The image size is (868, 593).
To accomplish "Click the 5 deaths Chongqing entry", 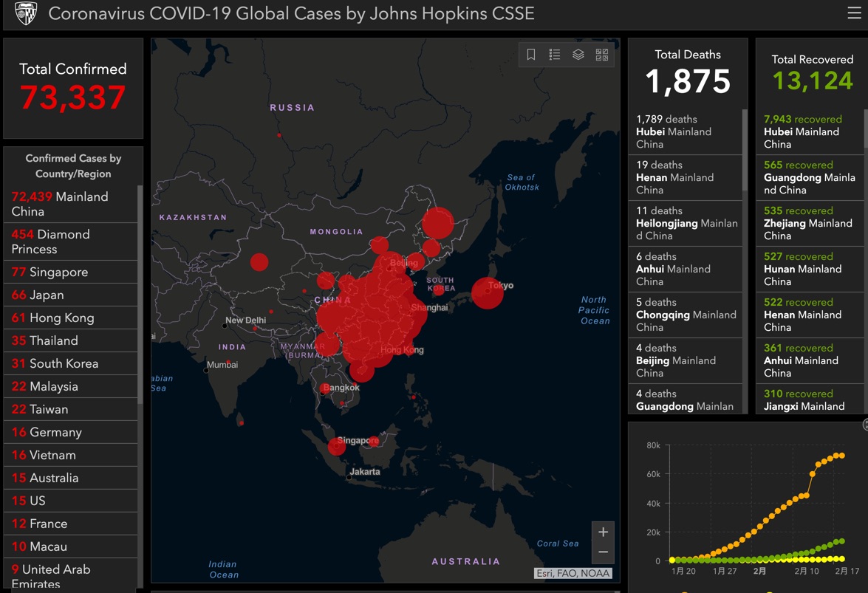I will click(686, 315).
